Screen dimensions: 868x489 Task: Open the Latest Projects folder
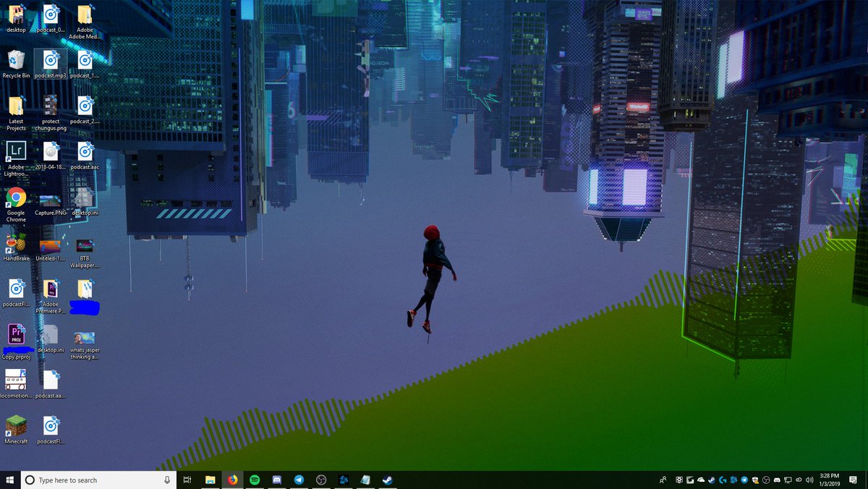click(x=15, y=106)
